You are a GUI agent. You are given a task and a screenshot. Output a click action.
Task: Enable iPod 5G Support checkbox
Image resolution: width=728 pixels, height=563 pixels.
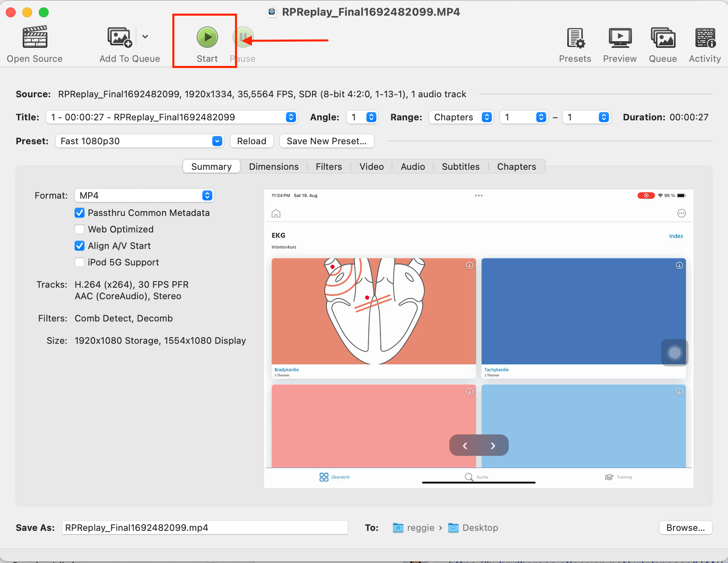pyautogui.click(x=80, y=262)
